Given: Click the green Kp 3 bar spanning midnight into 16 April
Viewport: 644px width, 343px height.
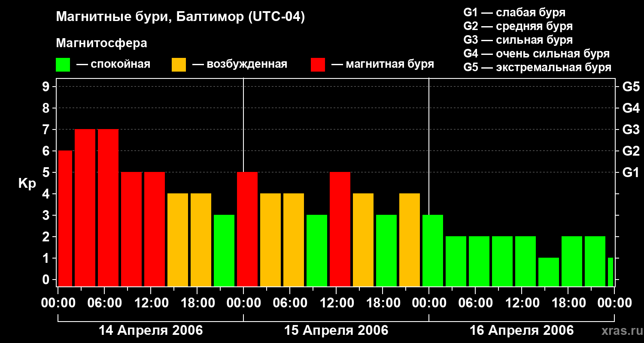Looking at the screenshot, I should tap(433, 251).
